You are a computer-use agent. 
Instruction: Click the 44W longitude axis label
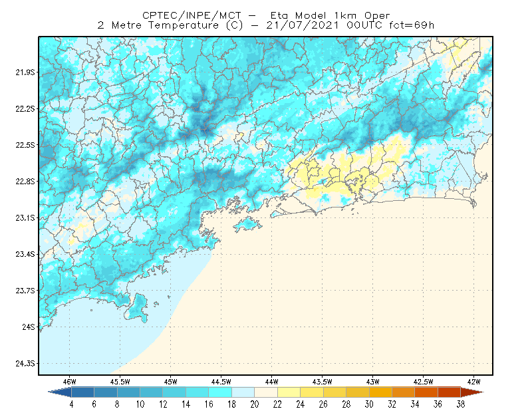271,382
